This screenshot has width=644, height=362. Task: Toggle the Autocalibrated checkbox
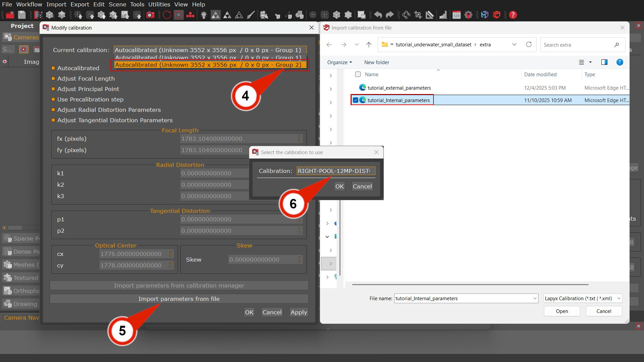click(53, 68)
